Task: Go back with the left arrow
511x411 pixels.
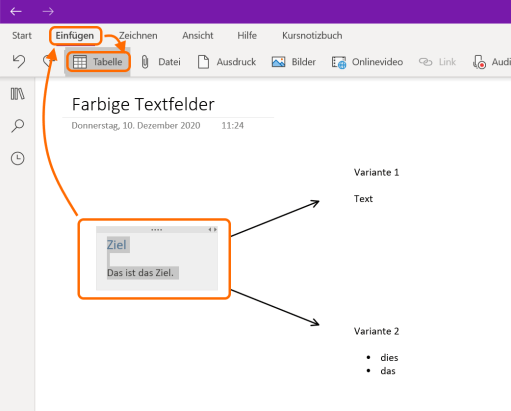Action: pos(16,12)
